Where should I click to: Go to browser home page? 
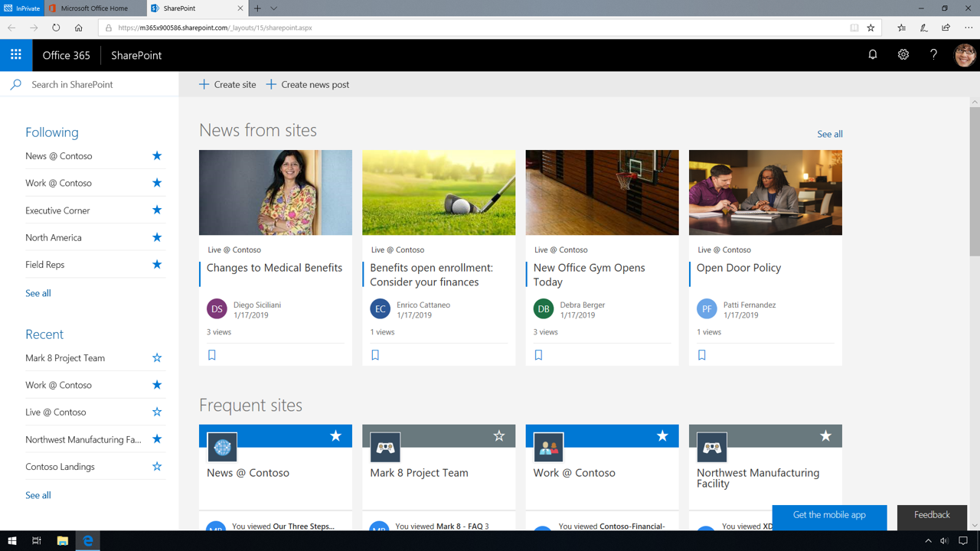pyautogui.click(x=78, y=28)
